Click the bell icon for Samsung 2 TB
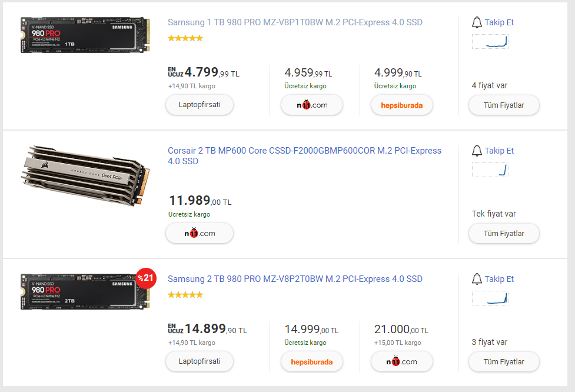 click(x=477, y=280)
